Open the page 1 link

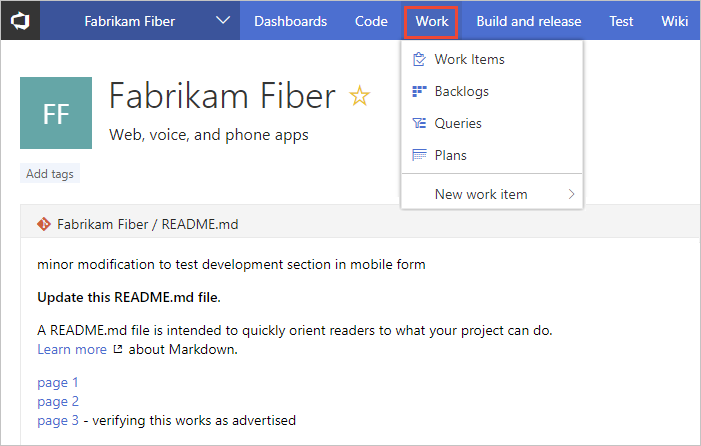tap(58, 383)
